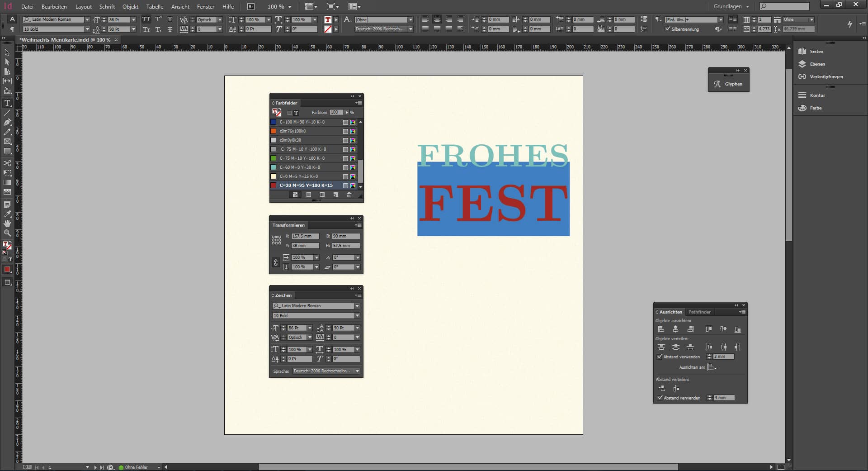Expand the Sprache language dropdown
This screenshot has width=868, height=471.
click(x=357, y=371)
